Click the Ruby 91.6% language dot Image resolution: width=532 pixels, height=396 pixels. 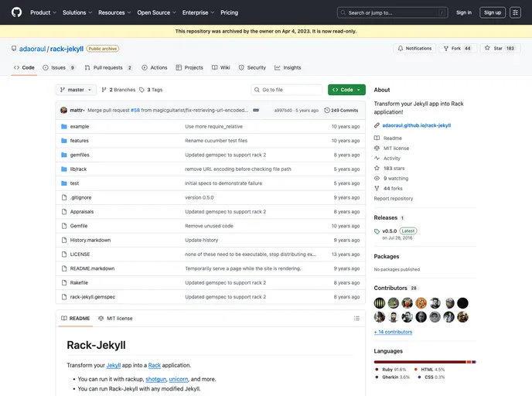coord(377,370)
